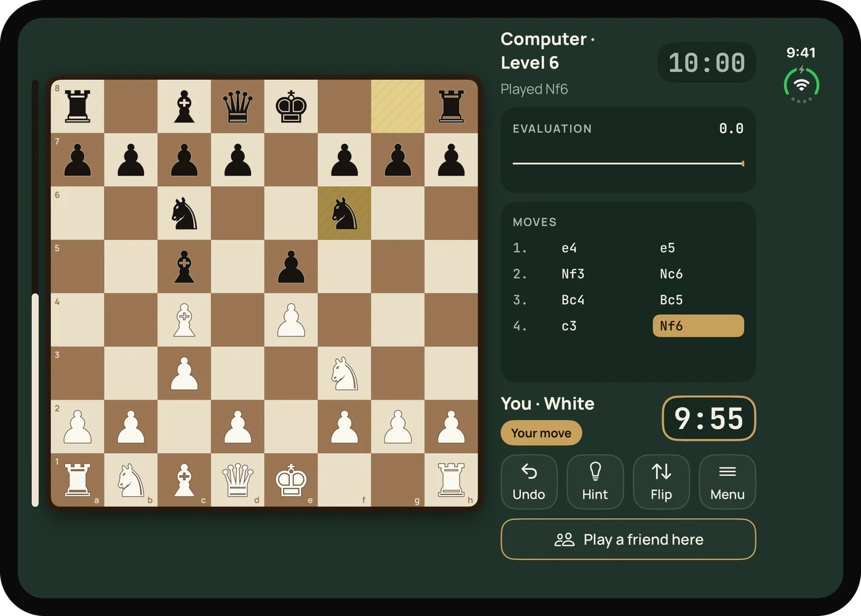Select the white pawn on d2
Image resolution: width=861 pixels, height=616 pixels.
click(x=237, y=427)
